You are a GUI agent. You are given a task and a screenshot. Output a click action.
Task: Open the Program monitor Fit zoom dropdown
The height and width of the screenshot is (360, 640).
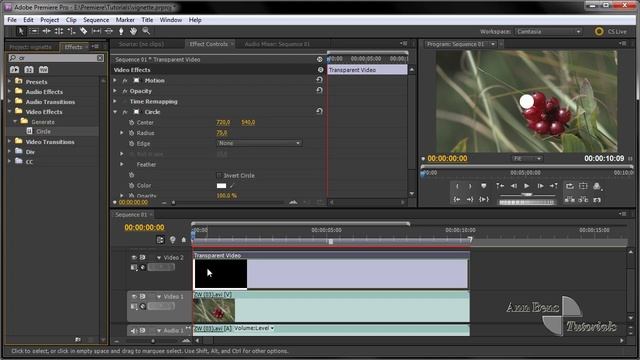tap(527, 158)
